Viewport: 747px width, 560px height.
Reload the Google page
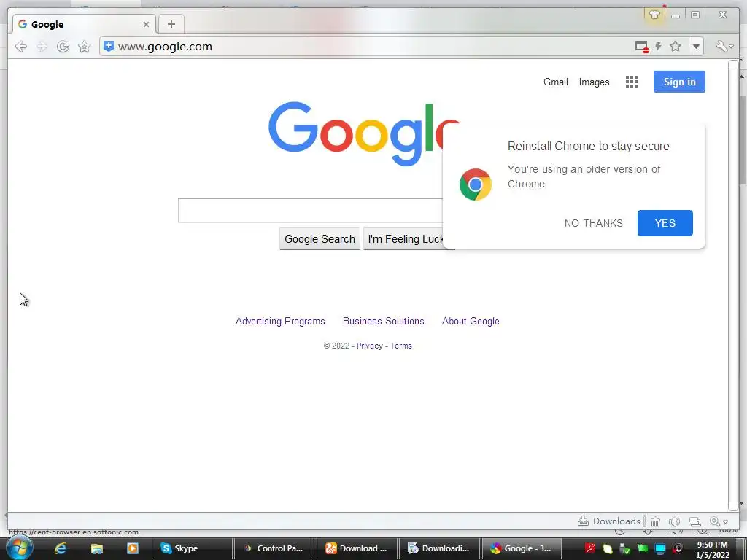[x=63, y=46]
